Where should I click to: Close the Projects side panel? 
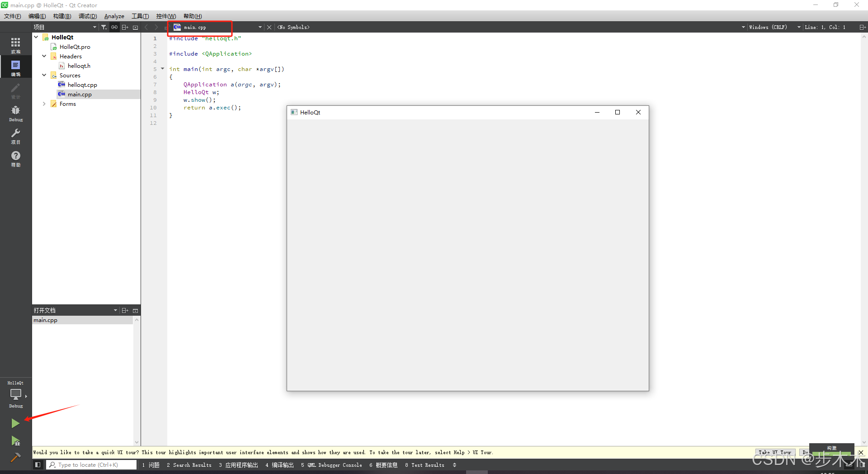pyautogui.click(x=135, y=27)
